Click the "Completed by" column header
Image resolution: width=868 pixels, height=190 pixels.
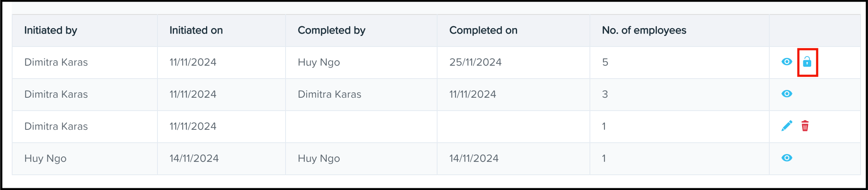point(331,30)
